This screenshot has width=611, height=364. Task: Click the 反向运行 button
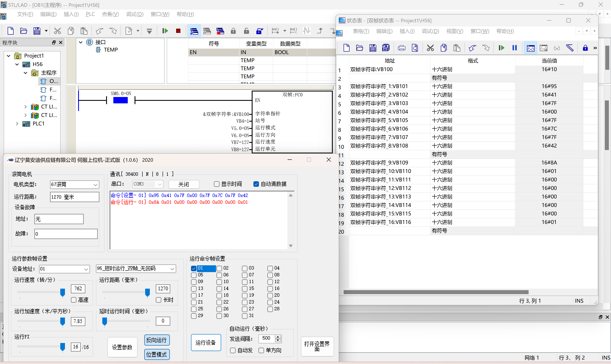point(157,340)
